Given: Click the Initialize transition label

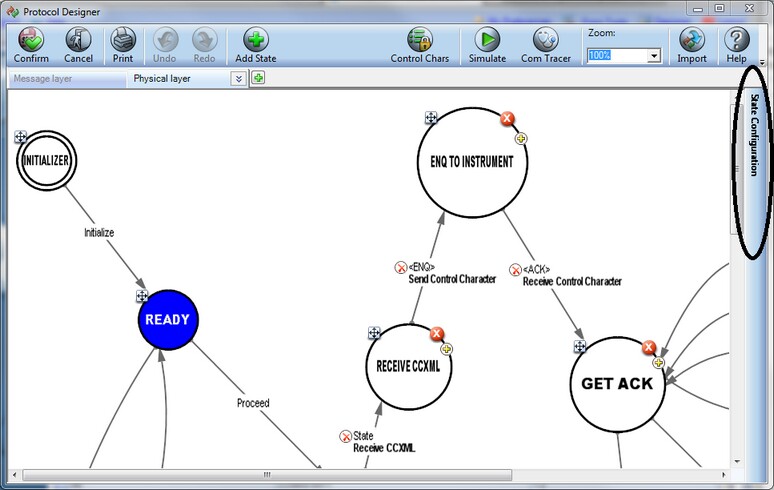Looking at the screenshot, I should (99, 232).
